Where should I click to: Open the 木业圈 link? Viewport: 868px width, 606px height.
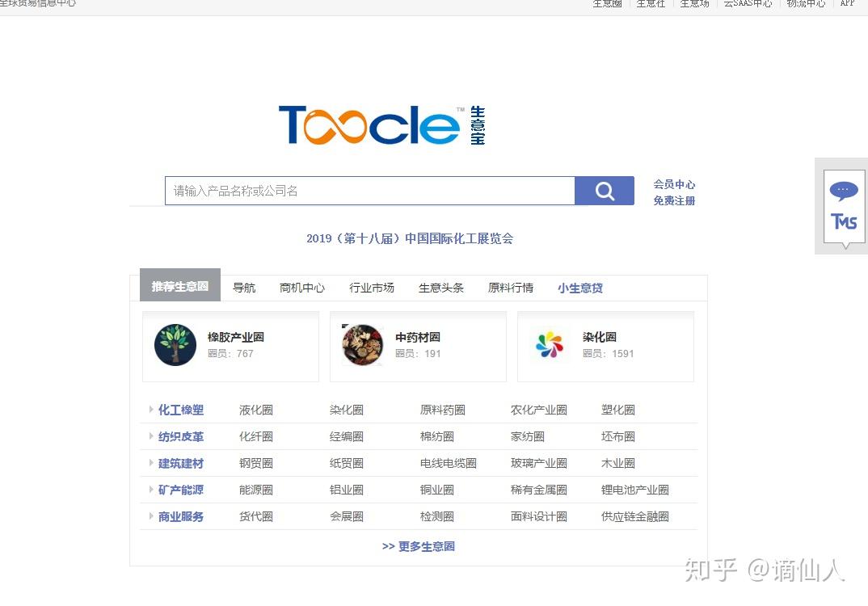pyautogui.click(x=618, y=463)
